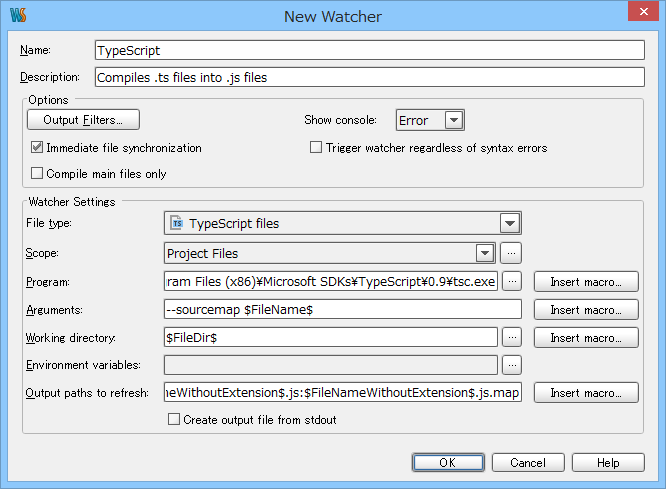Click the 'Program:' label
The height and width of the screenshot is (489, 666).
pyautogui.click(x=48, y=282)
